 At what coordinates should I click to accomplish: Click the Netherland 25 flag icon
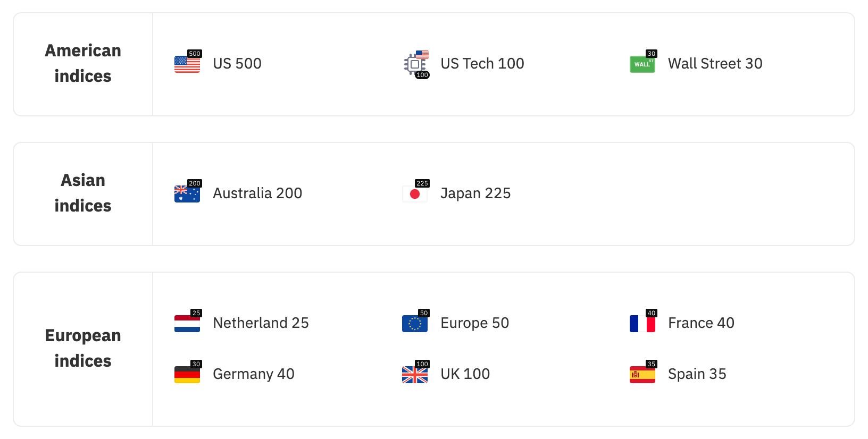coord(187,323)
